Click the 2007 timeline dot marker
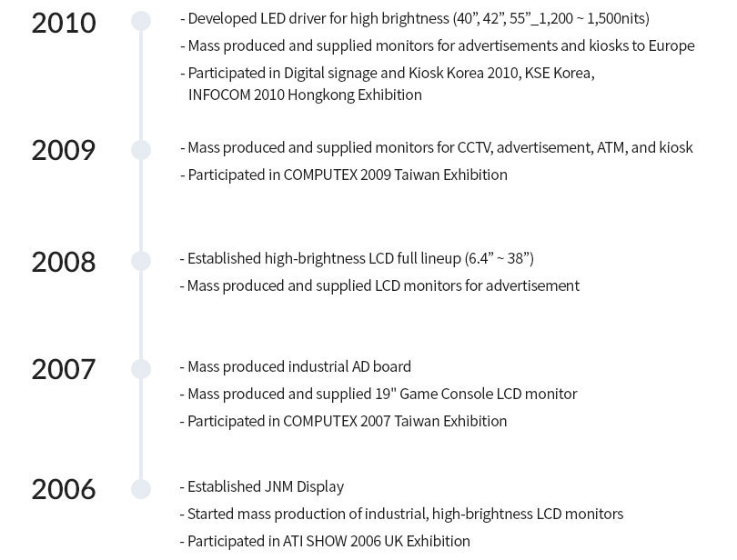Viewport: 737px width, 560px height. tap(141, 369)
